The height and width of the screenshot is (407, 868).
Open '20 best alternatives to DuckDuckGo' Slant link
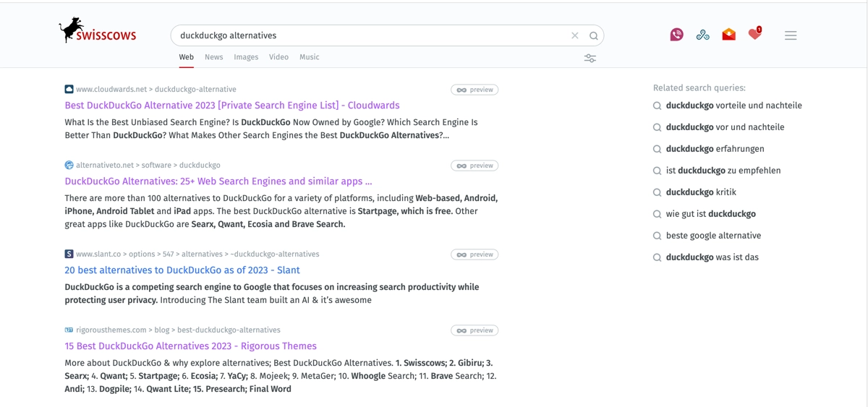[x=182, y=270]
